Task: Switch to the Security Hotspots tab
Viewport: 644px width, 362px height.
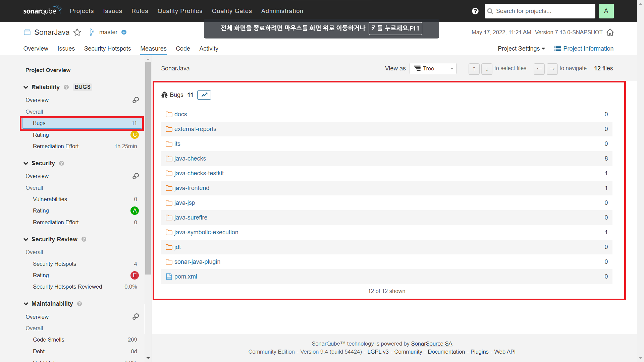Action: 107,49
